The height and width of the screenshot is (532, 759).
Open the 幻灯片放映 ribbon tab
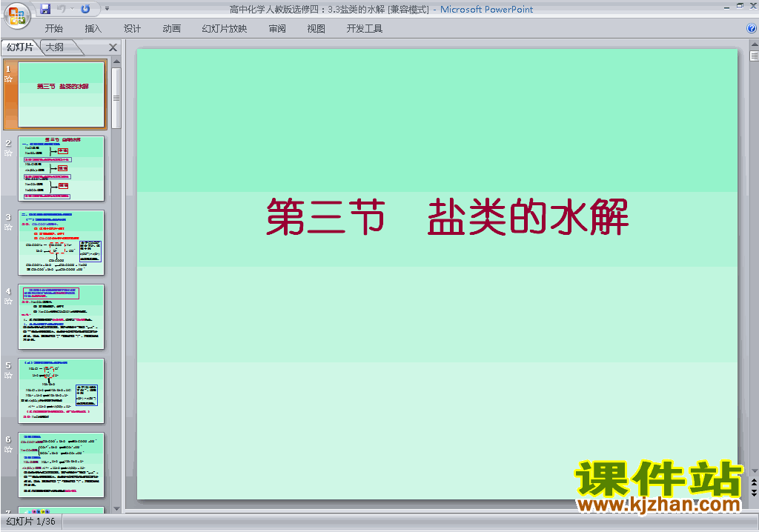[x=224, y=29]
